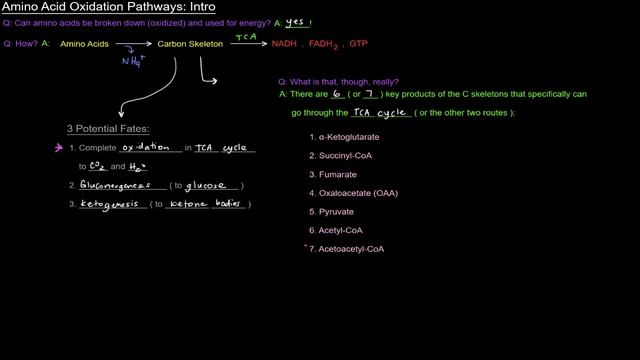
Task: Click the handwritten number '6'
Action: [x=336, y=93]
